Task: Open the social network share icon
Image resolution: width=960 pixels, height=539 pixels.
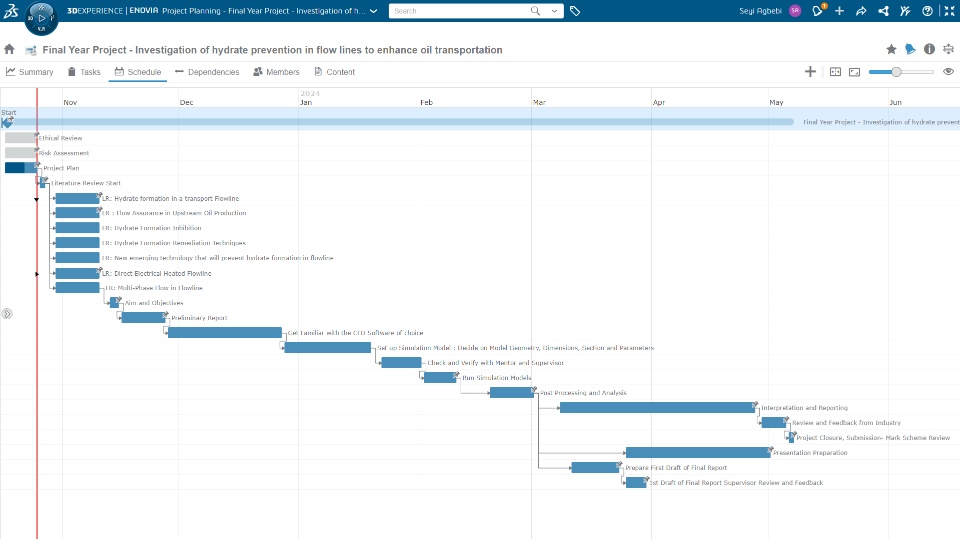Action: (x=883, y=11)
